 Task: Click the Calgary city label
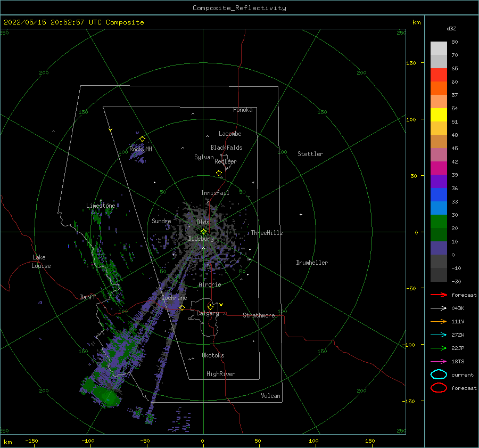click(x=208, y=313)
